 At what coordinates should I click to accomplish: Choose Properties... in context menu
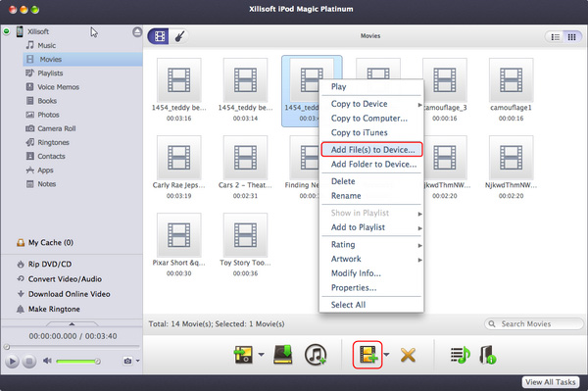pyautogui.click(x=371, y=287)
